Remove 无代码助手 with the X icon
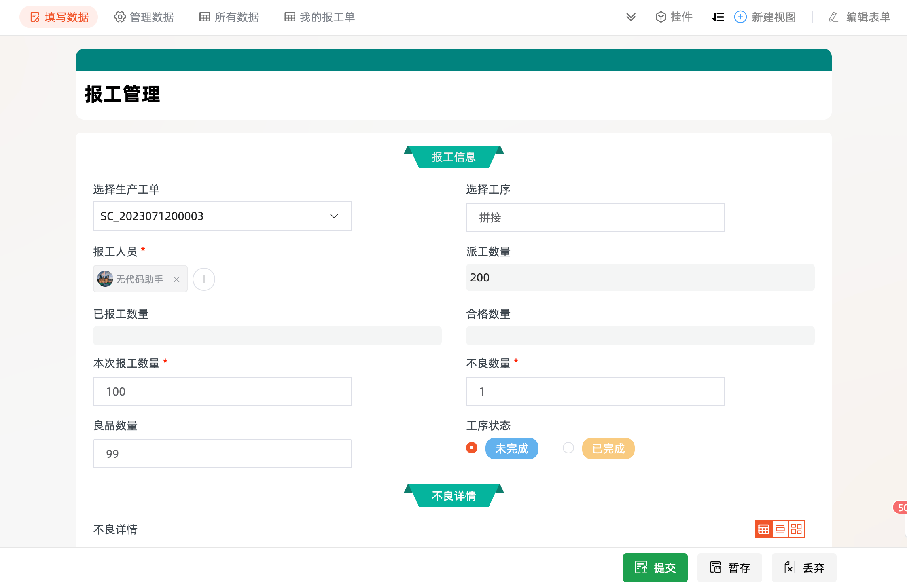 176,279
